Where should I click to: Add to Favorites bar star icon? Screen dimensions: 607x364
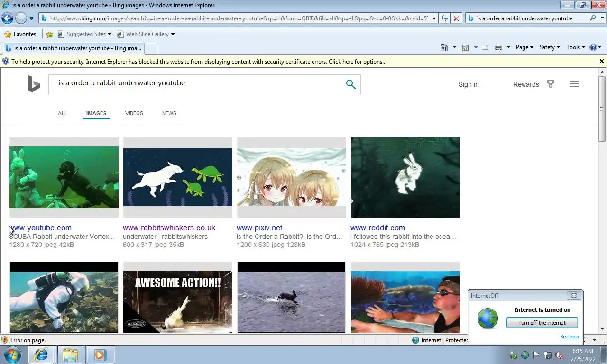pos(50,34)
